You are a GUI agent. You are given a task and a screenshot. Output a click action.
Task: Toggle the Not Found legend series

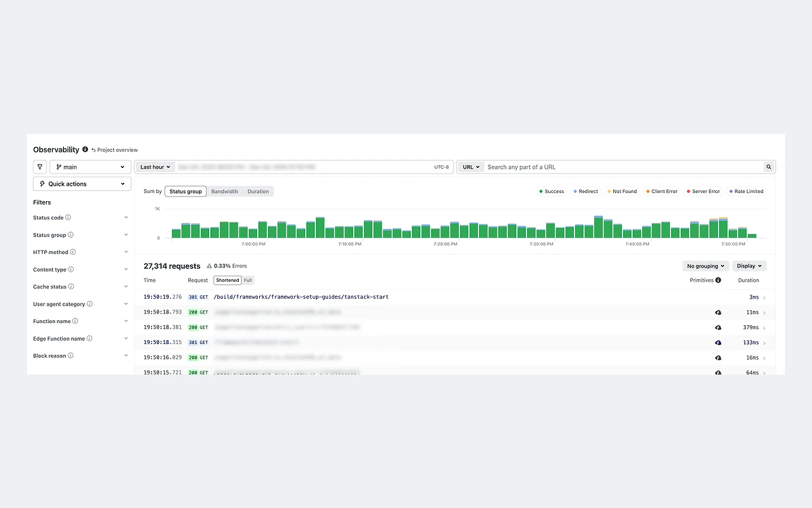coord(623,192)
